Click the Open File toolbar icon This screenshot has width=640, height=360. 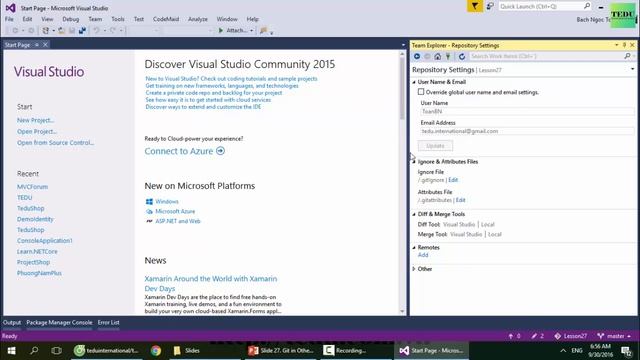[x=61, y=31]
